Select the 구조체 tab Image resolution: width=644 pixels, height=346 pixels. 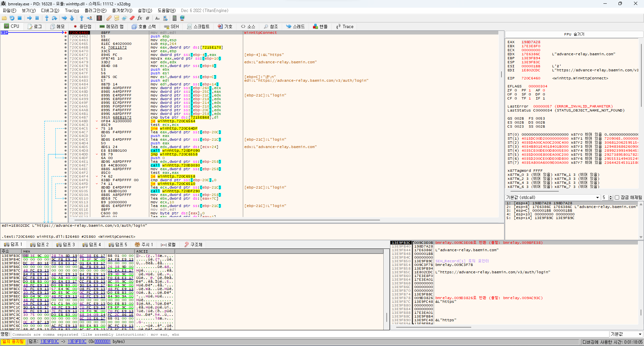coord(193,245)
